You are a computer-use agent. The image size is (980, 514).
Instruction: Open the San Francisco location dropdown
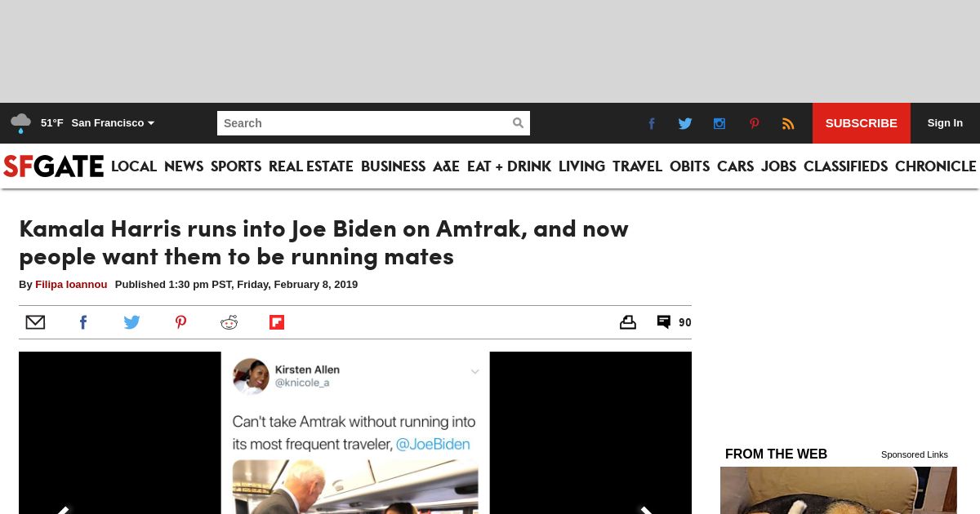click(x=113, y=123)
